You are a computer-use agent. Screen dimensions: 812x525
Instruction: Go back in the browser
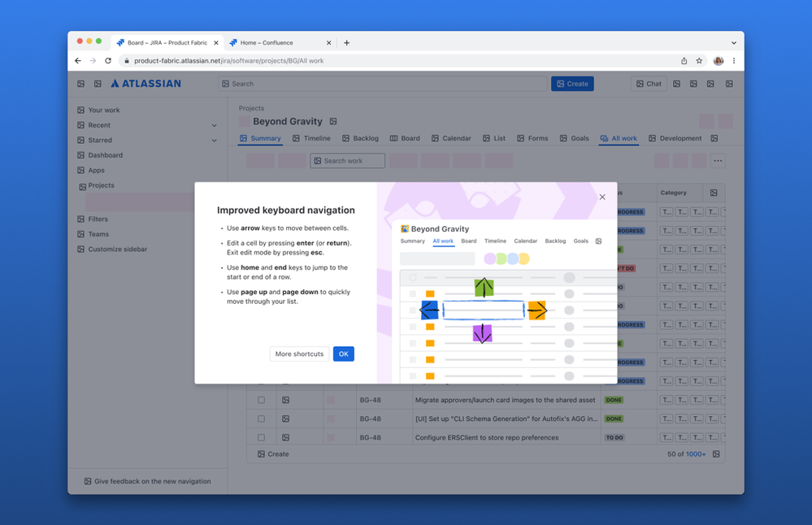click(x=78, y=61)
